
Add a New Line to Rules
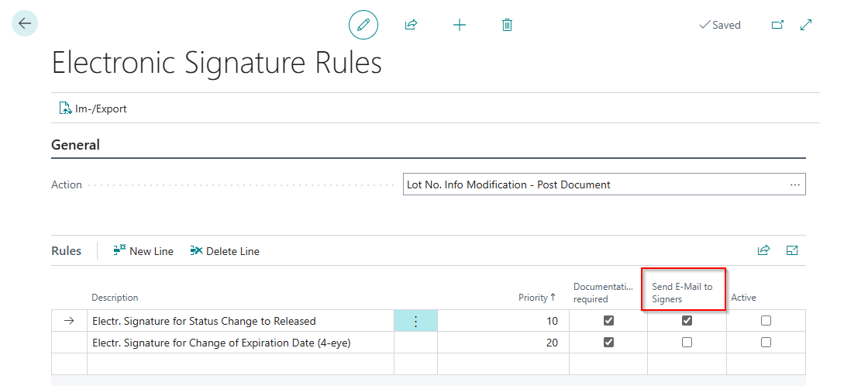143,251
